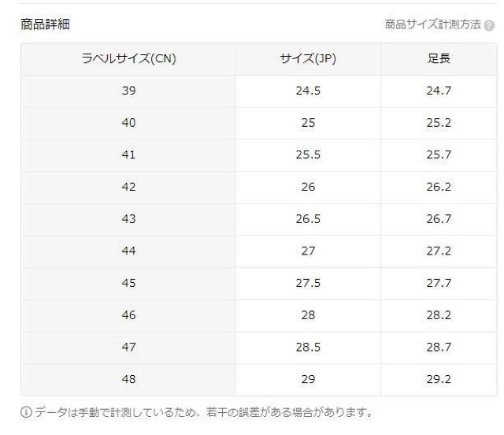The height and width of the screenshot is (435, 504).
Task: Select the CN size 39 cell
Action: pos(128,91)
